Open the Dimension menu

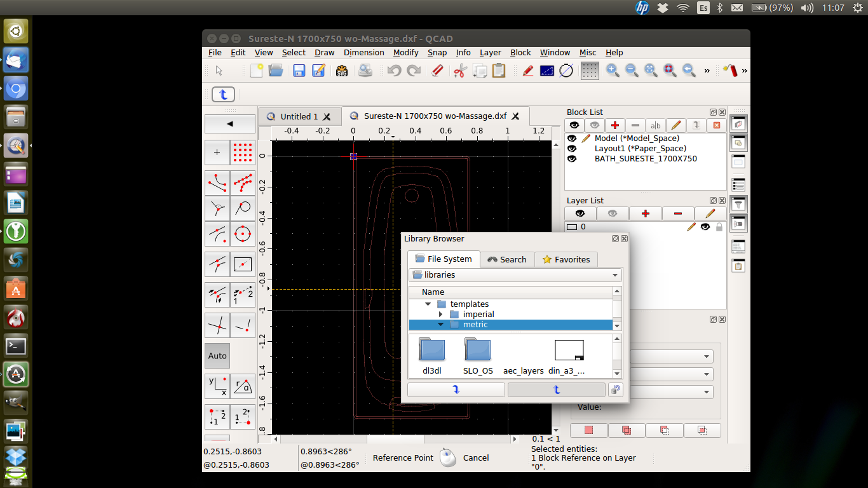pos(363,52)
